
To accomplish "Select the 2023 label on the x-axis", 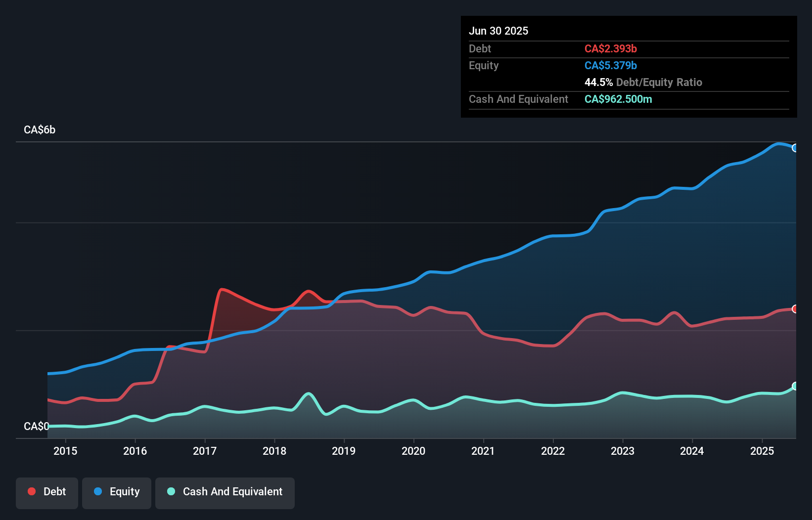I will coord(623,451).
